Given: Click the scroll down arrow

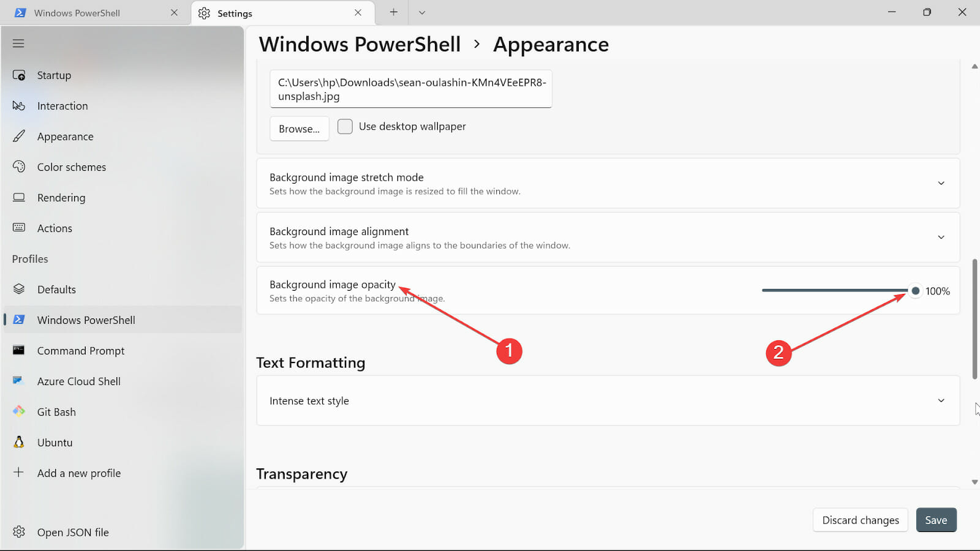Looking at the screenshot, I should [x=974, y=482].
